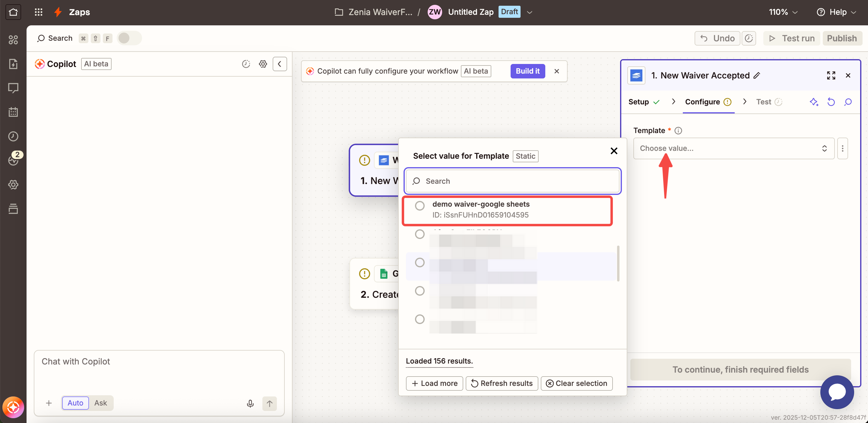Viewport: 868px width, 423px height.
Task: Open the apps grid launcher icon
Action: [38, 12]
